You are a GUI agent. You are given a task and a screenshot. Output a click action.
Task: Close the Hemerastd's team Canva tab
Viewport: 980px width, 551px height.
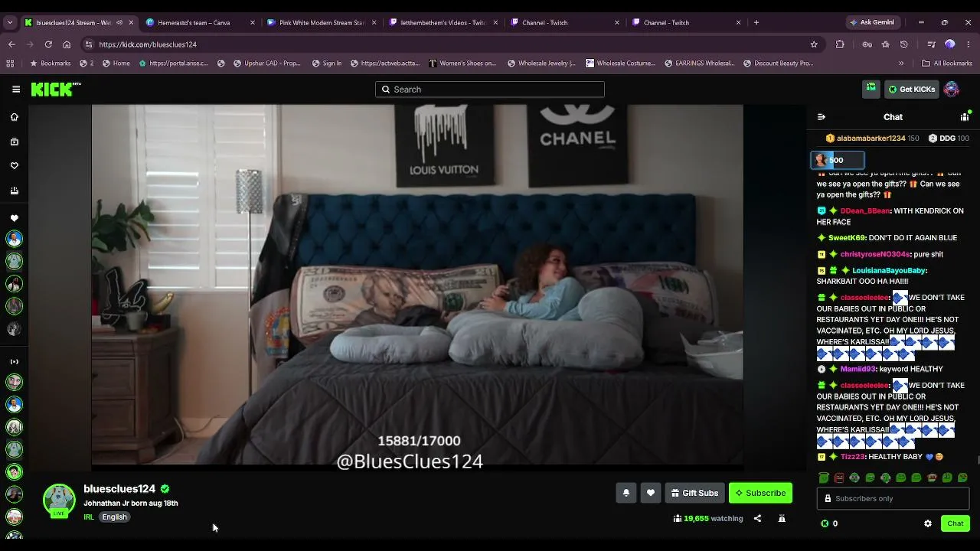click(253, 23)
